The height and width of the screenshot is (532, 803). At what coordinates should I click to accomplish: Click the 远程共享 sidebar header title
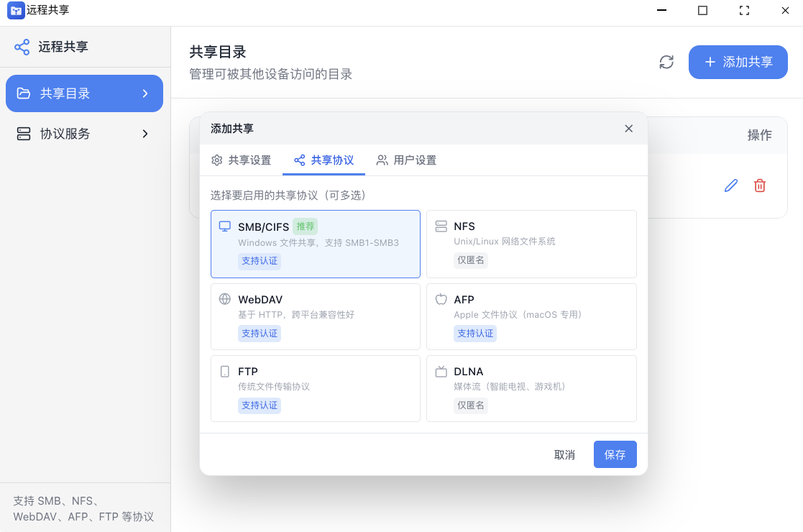tap(63, 47)
